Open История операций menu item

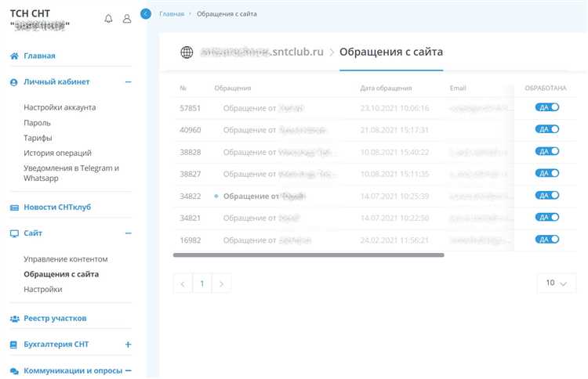[x=57, y=153]
